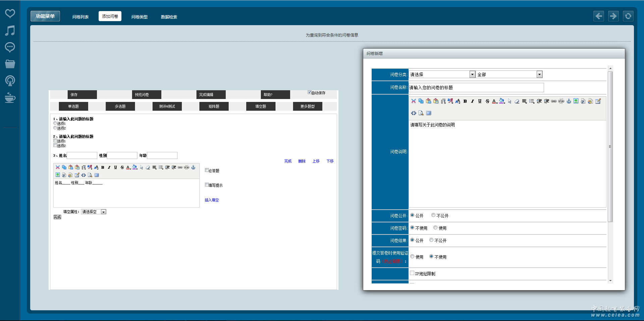Click the back arrow navigation icon
The image size is (644, 321).
click(x=599, y=16)
